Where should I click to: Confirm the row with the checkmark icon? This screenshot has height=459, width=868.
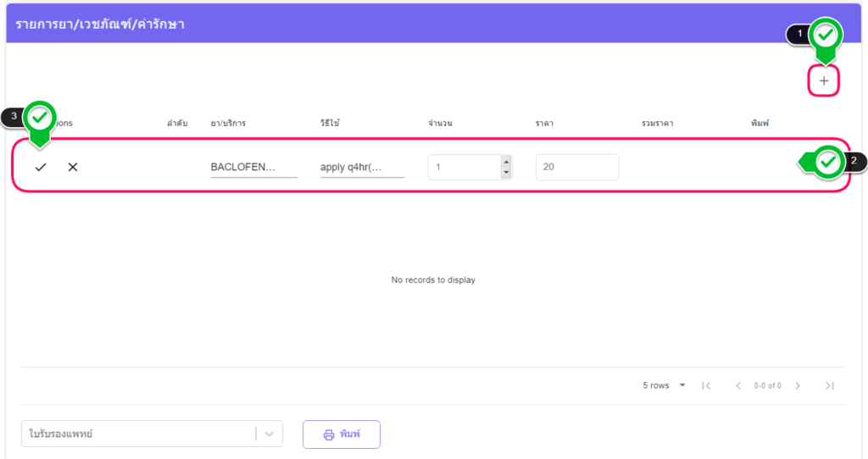pos(41,168)
